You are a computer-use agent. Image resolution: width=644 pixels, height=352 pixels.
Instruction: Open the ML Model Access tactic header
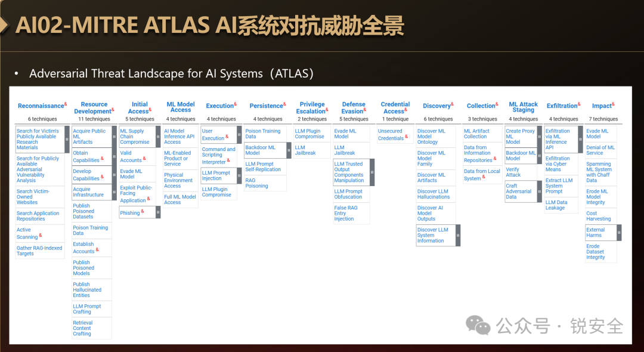coord(181,107)
